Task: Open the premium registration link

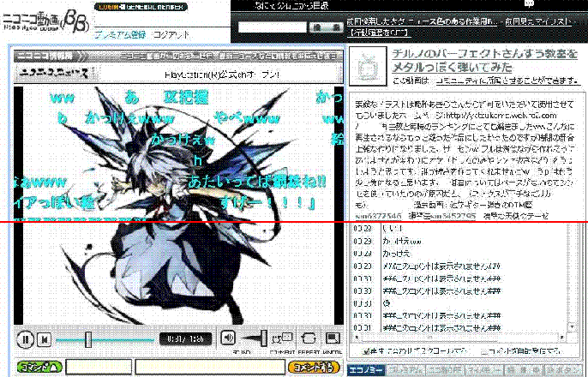Action: click(x=120, y=35)
